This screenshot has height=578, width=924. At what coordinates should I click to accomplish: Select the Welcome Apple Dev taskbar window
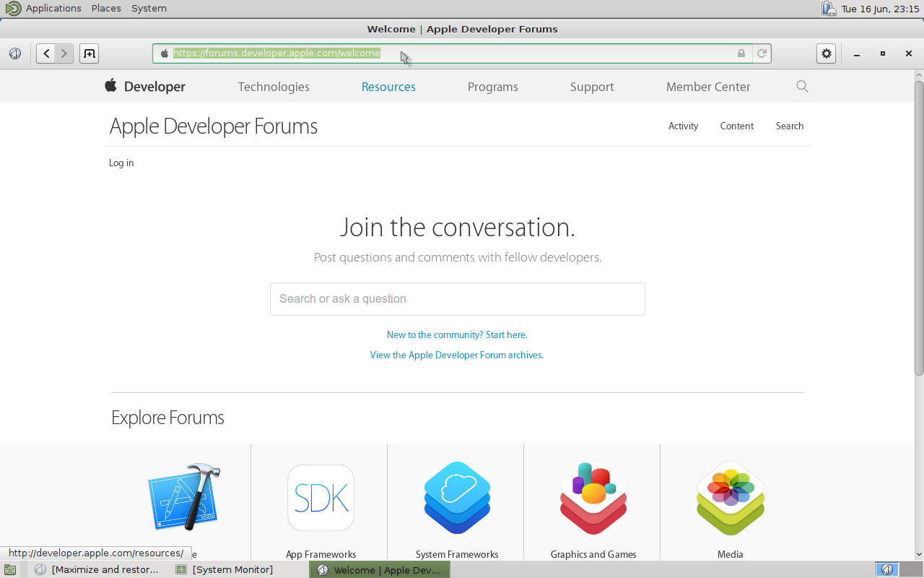[x=380, y=570]
